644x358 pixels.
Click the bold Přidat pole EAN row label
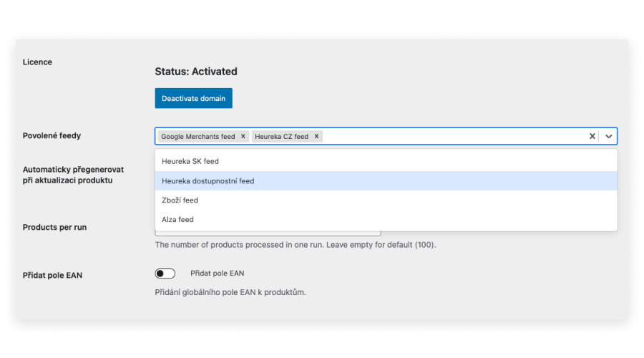pyautogui.click(x=52, y=276)
